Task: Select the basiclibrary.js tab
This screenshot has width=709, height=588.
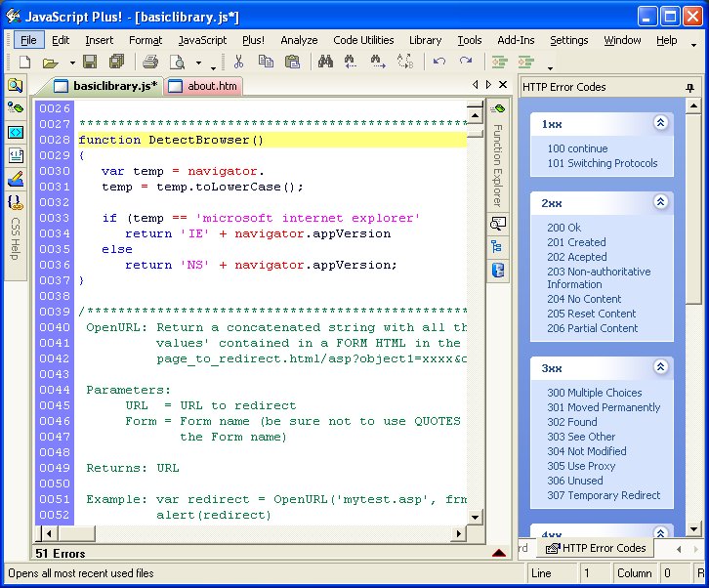Action: pos(105,86)
